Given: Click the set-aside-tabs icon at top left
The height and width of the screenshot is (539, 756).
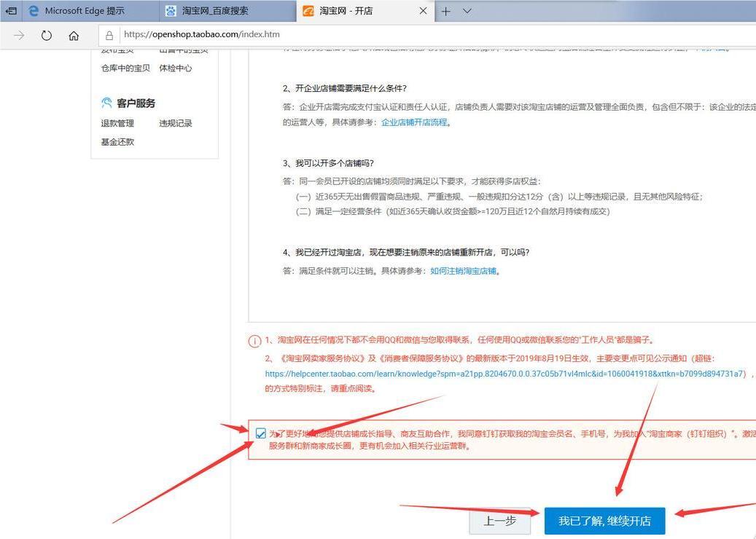Looking at the screenshot, I should coord(11,10).
